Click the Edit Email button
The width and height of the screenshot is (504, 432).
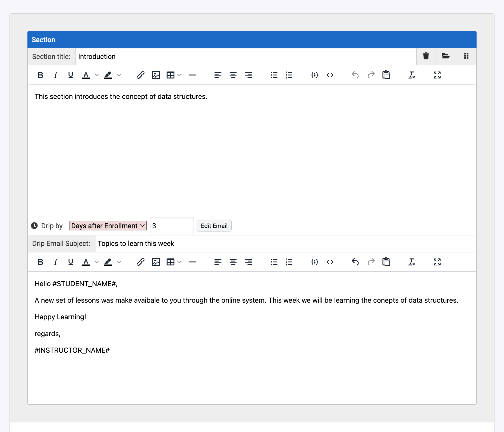click(x=214, y=226)
